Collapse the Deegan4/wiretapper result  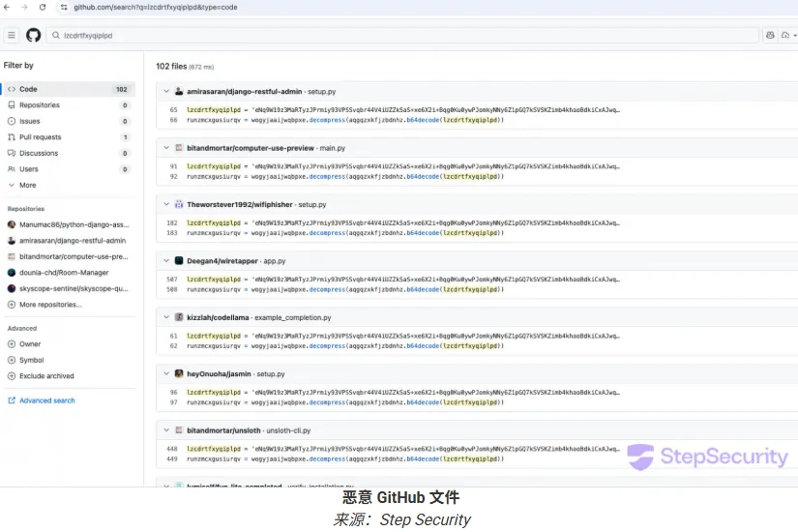point(166,260)
